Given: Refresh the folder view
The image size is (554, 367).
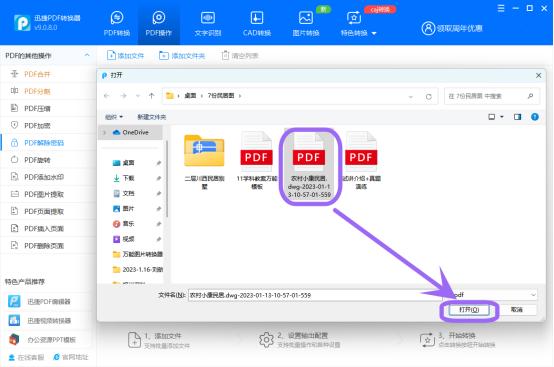Looking at the screenshot, I should point(428,96).
